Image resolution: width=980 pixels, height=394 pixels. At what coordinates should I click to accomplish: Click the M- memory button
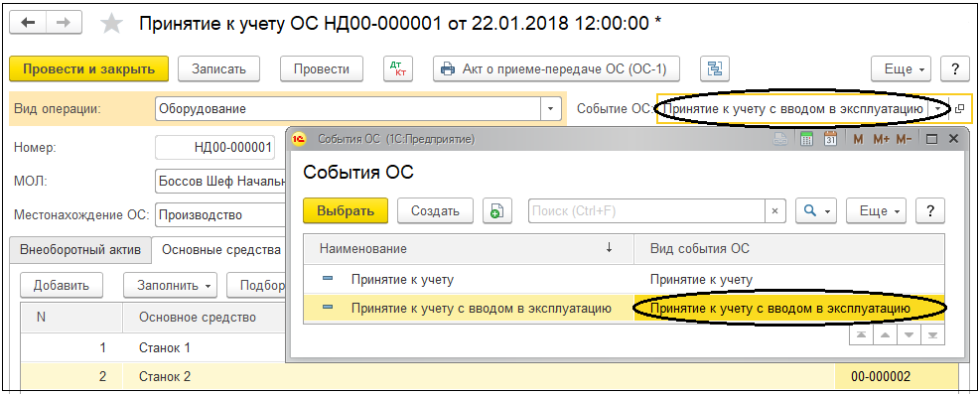click(905, 139)
